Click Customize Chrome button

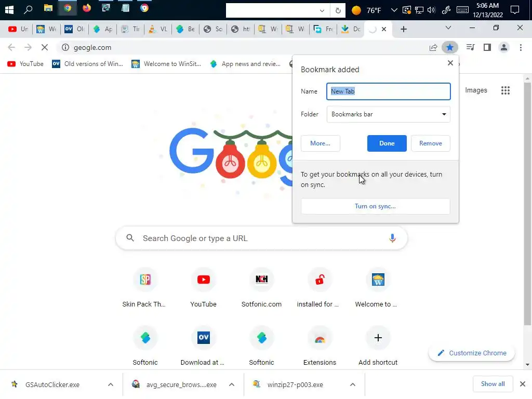pyautogui.click(x=472, y=353)
